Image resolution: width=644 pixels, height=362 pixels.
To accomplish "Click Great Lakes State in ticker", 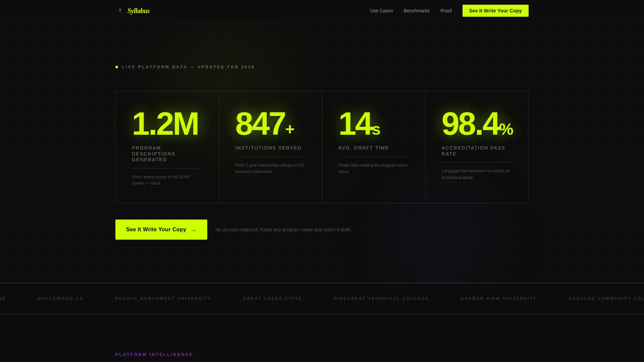I will 272,299.
